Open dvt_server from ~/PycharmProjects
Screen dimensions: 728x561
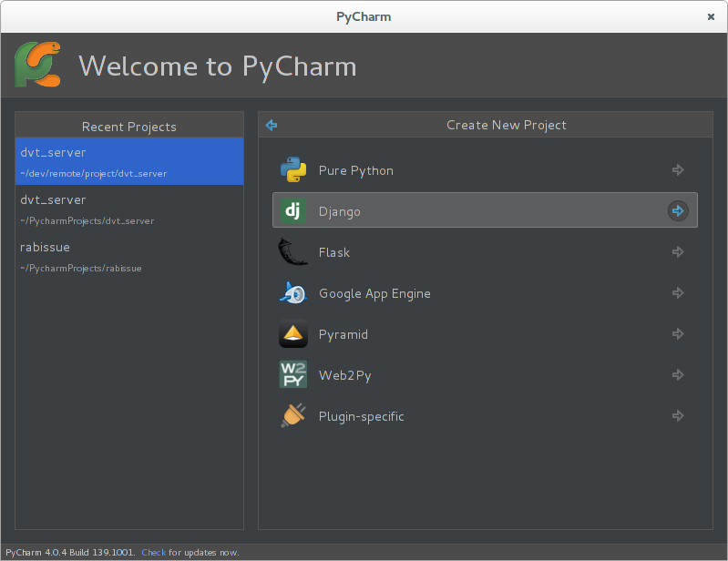129,209
